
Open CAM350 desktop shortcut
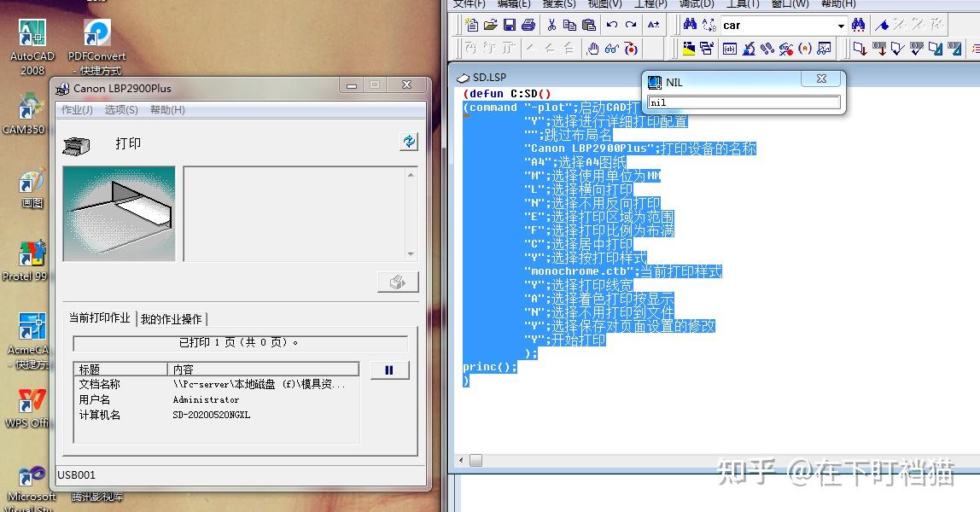(25, 115)
